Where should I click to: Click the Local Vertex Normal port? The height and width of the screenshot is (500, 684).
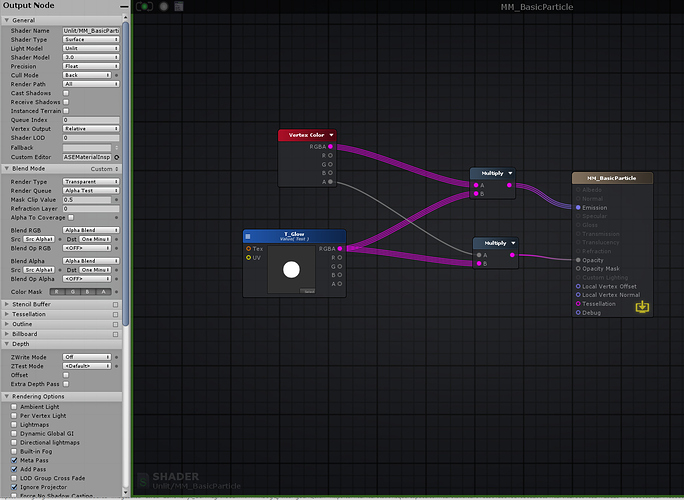tap(578, 295)
